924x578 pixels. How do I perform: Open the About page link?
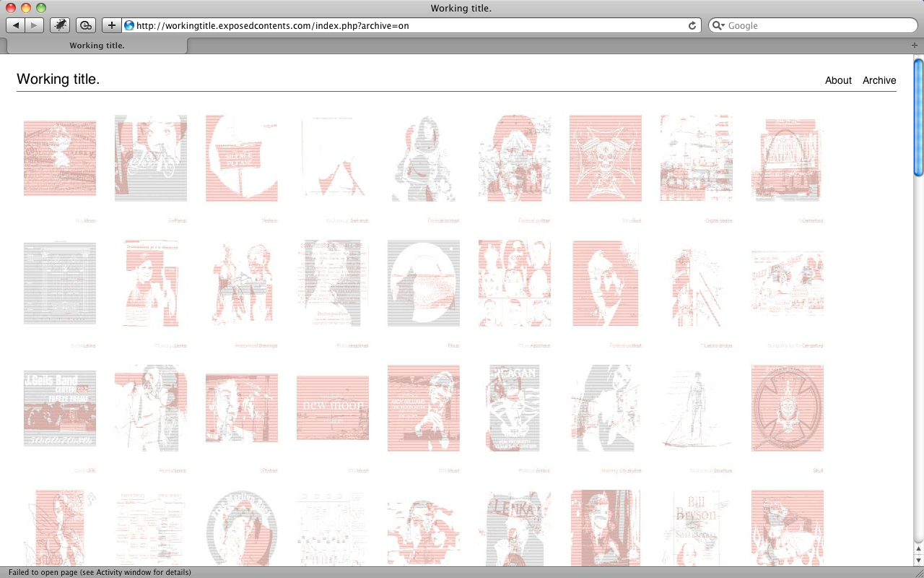point(838,80)
